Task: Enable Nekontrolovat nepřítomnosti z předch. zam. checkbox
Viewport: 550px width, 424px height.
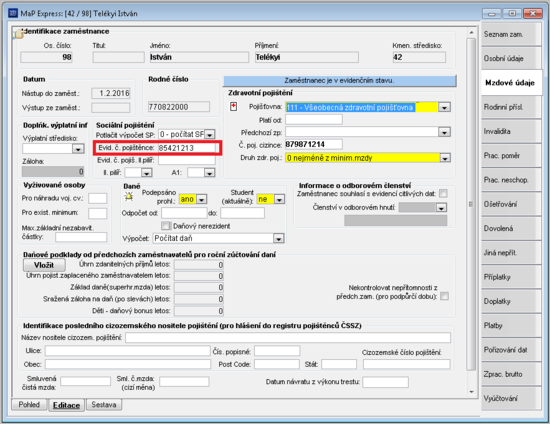Action: click(x=444, y=296)
